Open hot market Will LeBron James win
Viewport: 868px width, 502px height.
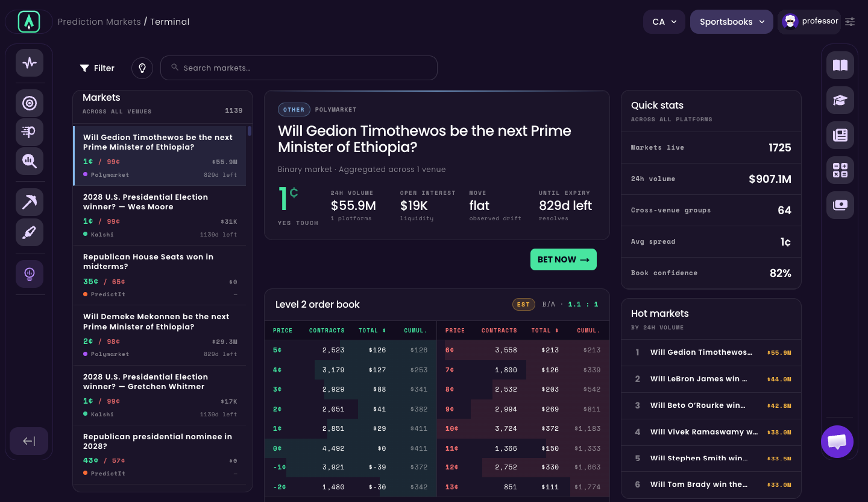click(x=711, y=379)
